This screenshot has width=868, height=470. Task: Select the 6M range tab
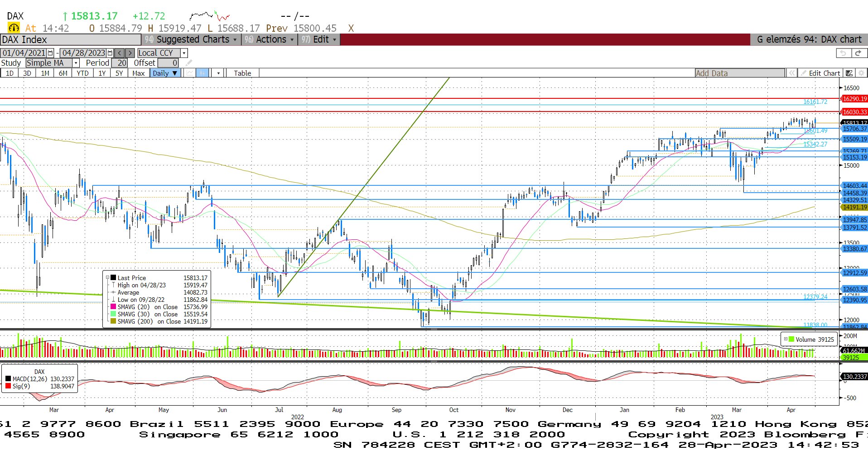coord(63,73)
